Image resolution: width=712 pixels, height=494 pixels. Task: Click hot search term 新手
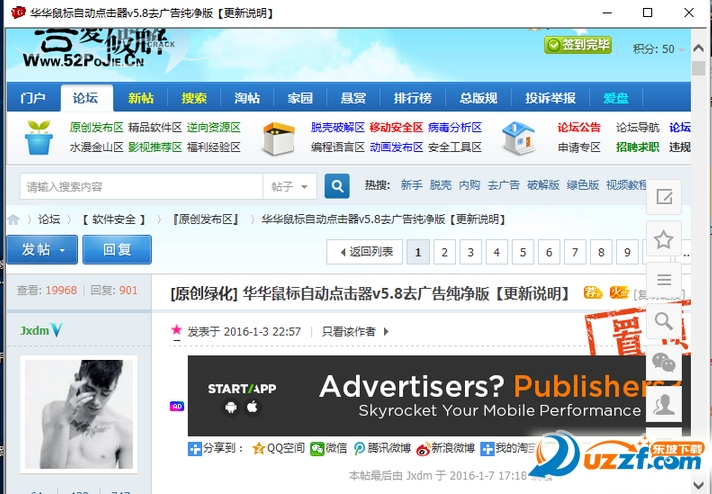(411, 185)
